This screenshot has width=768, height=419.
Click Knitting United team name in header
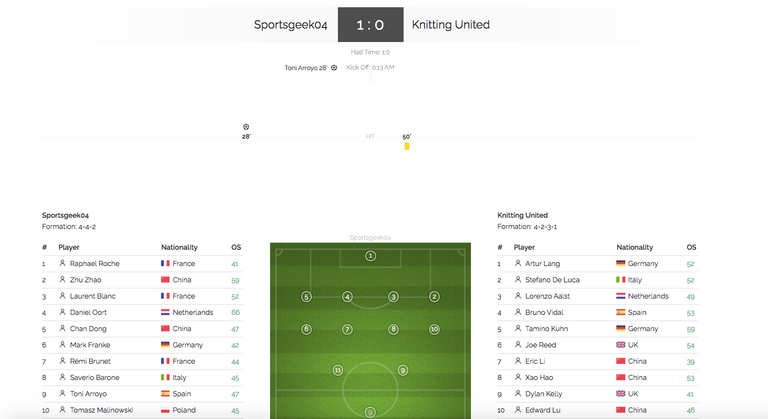tap(451, 25)
